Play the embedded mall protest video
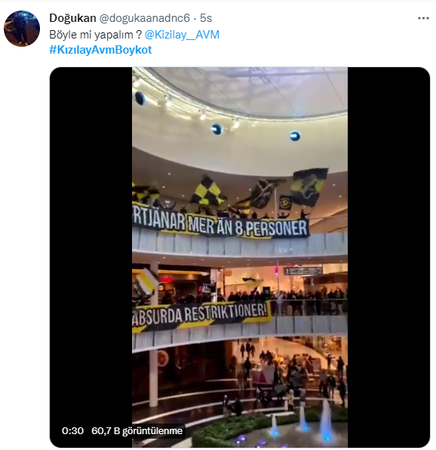 pyautogui.click(x=240, y=257)
